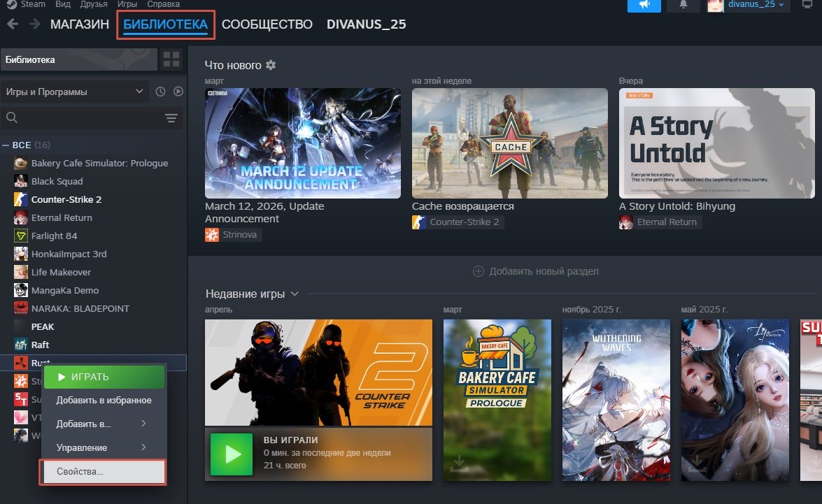Click Raft game icon

coord(20,345)
